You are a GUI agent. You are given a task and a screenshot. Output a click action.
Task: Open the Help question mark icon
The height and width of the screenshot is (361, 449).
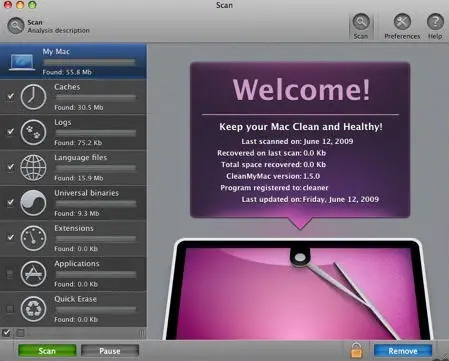435,22
